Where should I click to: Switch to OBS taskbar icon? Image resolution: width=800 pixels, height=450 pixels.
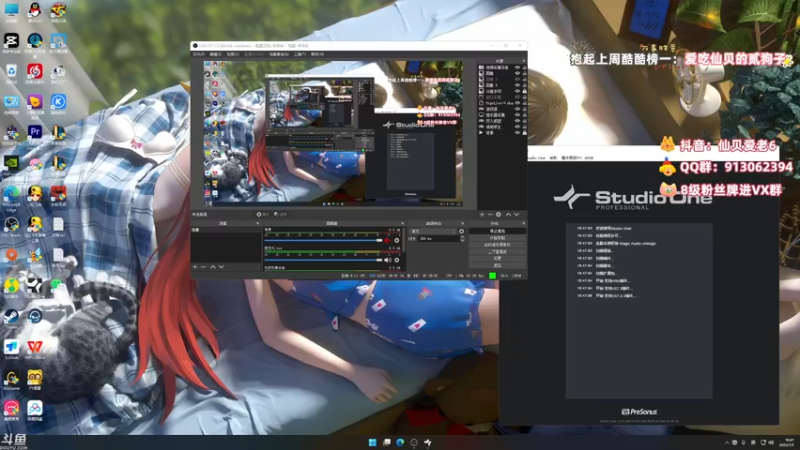[x=414, y=442]
